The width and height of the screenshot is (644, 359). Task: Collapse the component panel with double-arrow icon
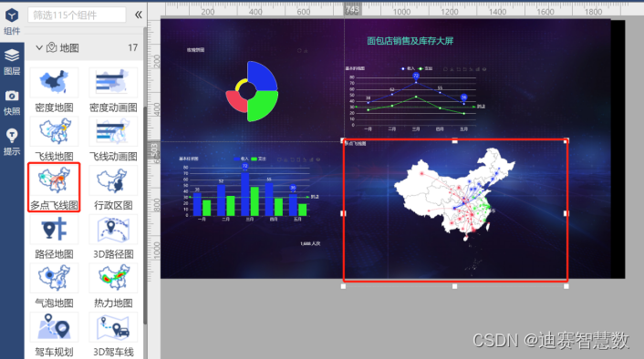click(x=139, y=15)
